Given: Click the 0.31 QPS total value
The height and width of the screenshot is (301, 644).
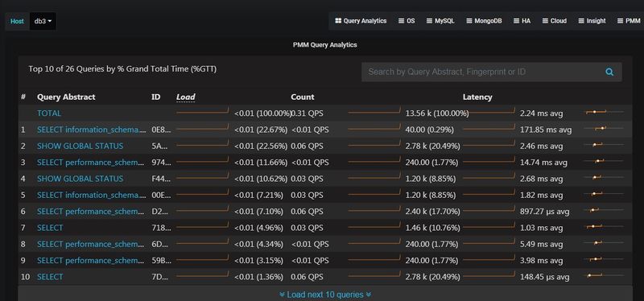Looking at the screenshot, I should coord(308,113).
